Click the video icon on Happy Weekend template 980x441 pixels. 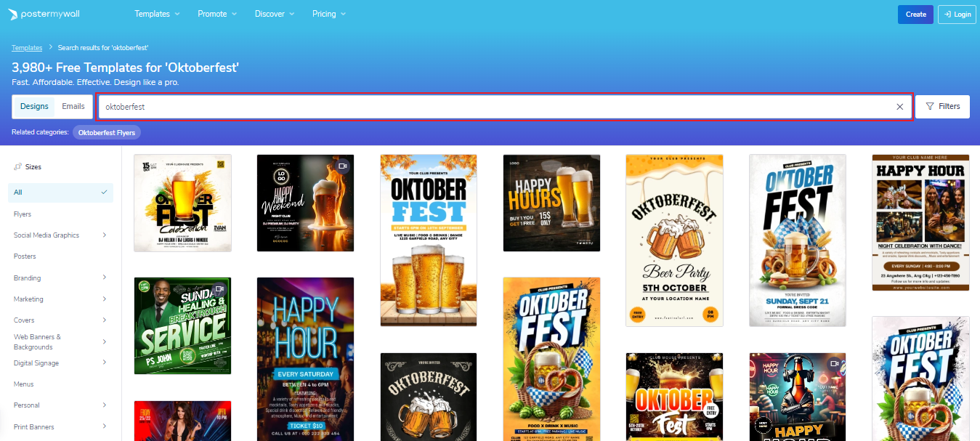[342, 166]
